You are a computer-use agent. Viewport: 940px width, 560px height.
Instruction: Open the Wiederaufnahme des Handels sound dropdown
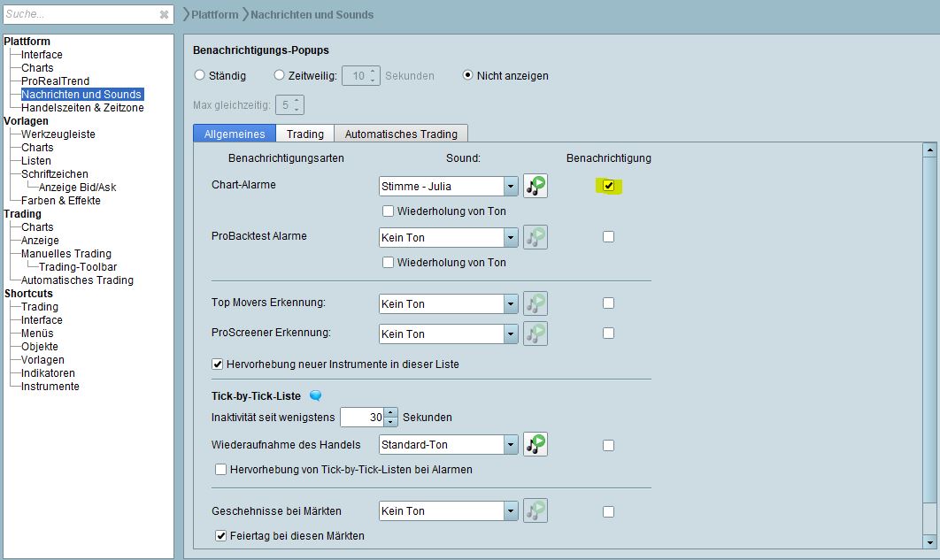(x=511, y=444)
